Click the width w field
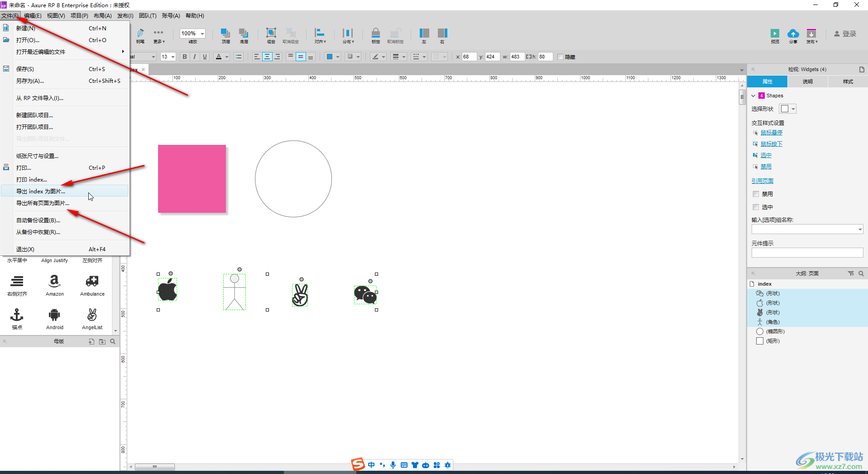The image size is (868, 474). 517,57
